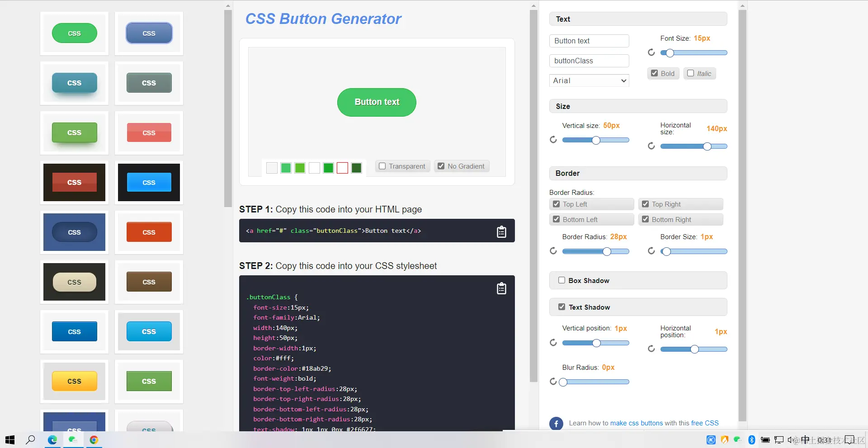Toggle Top Right border radius
The width and height of the screenshot is (868, 448).
tap(645, 204)
